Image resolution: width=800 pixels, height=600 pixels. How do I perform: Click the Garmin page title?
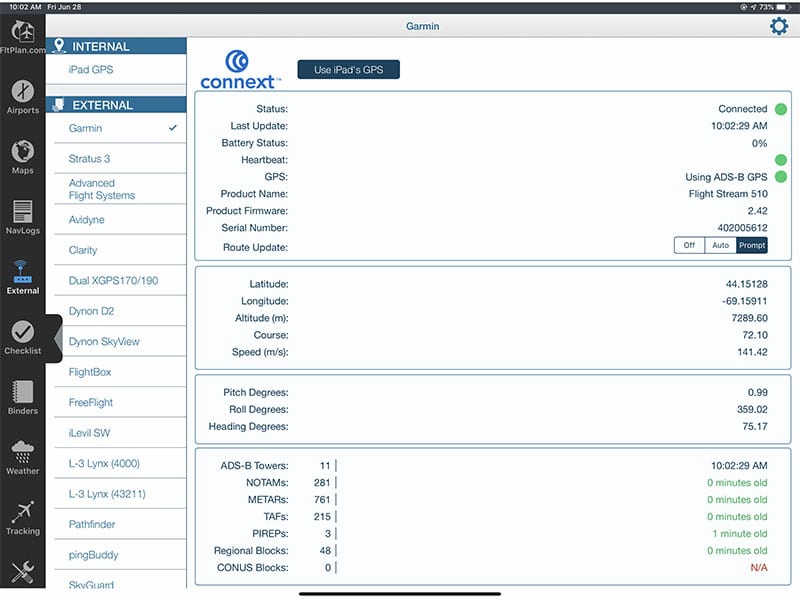(x=422, y=26)
